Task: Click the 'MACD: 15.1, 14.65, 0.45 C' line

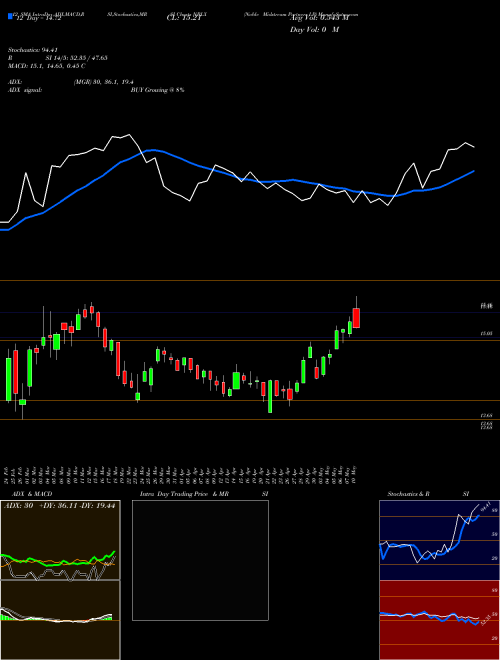Action: pos(47,66)
